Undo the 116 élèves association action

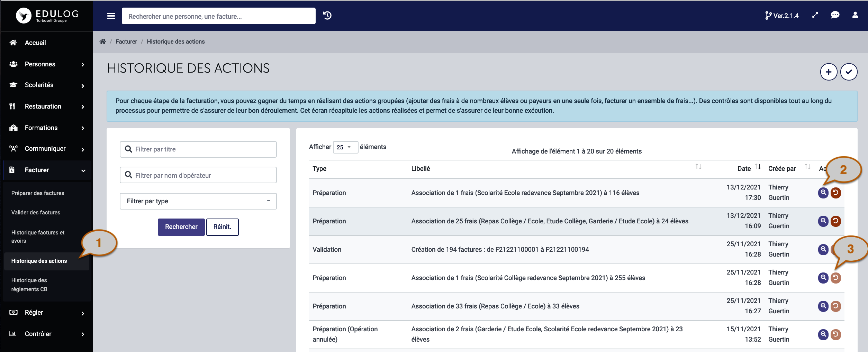pos(836,193)
